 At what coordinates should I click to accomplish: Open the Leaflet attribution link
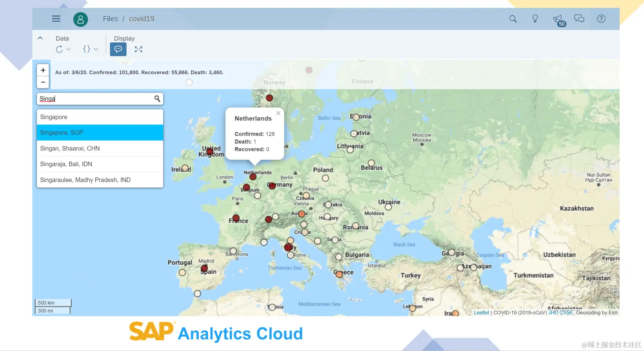(481, 312)
